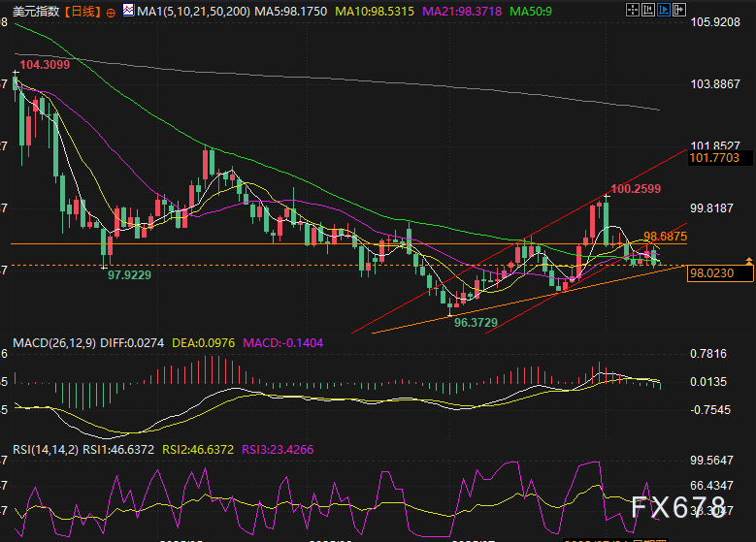Viewport: 756px width, 542px height.
Task: Click the 100.2599 peak price marker
Action: (x=636, y=188)
